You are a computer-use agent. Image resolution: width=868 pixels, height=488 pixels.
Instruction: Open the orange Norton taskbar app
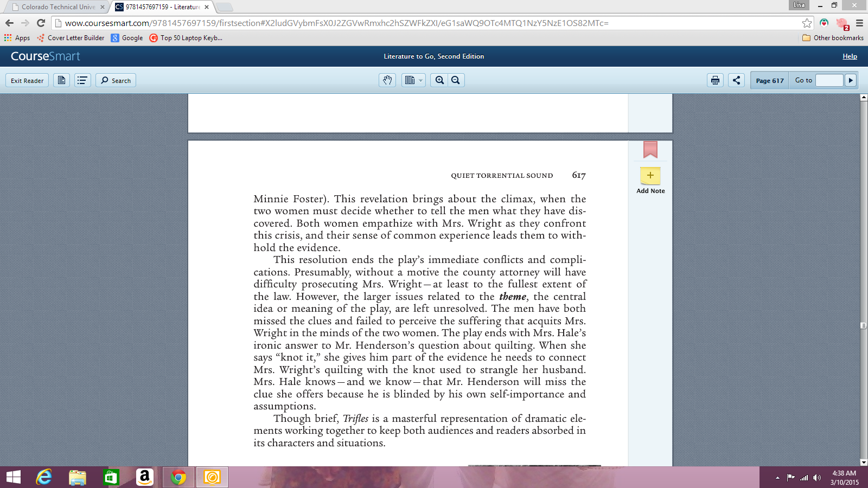tap(212, 477)
